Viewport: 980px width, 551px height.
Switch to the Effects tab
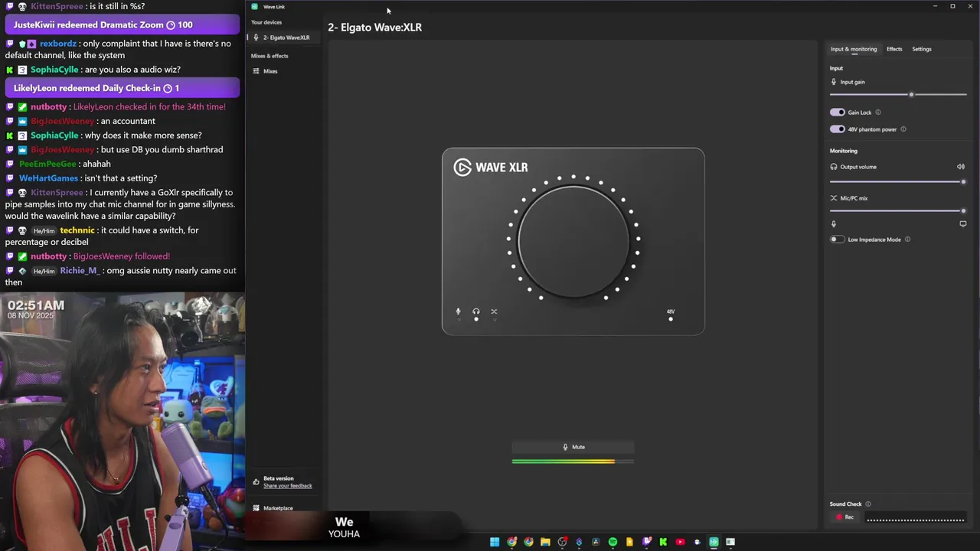coord(894,49)
